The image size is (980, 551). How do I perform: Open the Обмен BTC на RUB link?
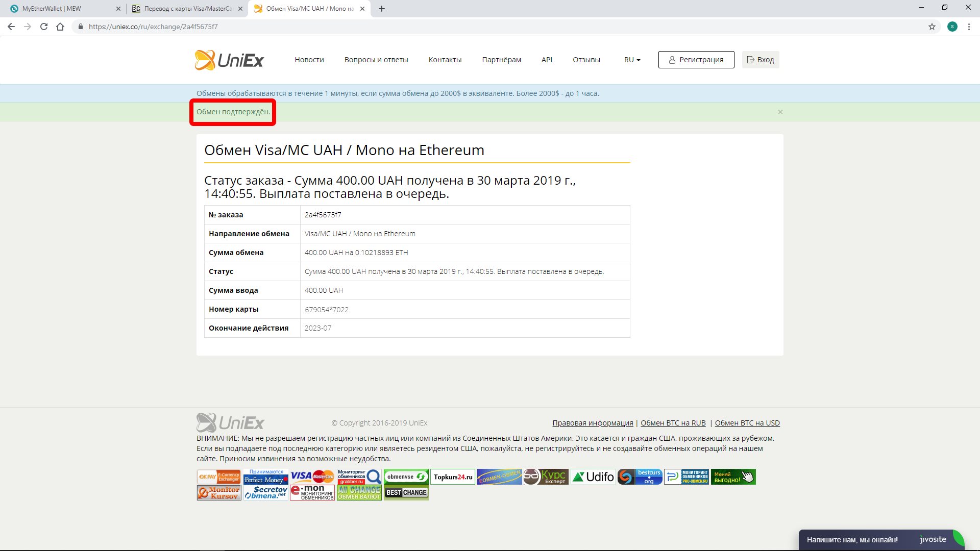[x=673, y=423]
